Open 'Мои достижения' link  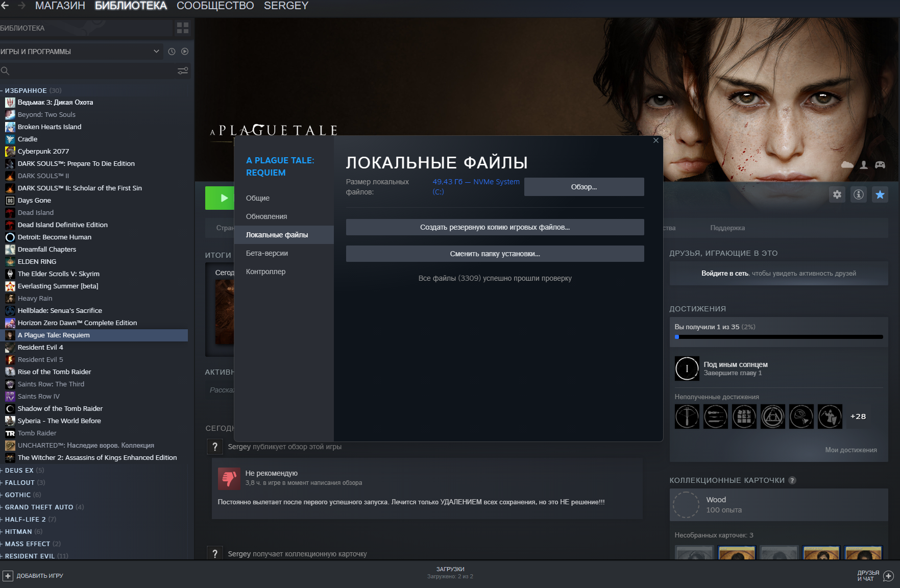851,450
